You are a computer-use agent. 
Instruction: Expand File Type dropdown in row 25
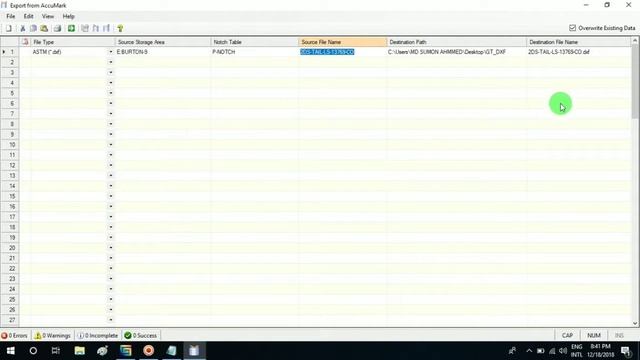point(111,299)
